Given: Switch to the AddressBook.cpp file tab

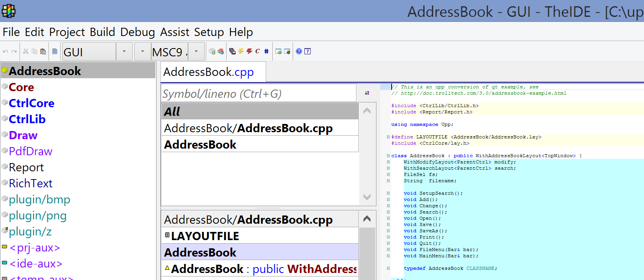Looking at the screenshot, I should pyautogui.click(x=209, y=72).
